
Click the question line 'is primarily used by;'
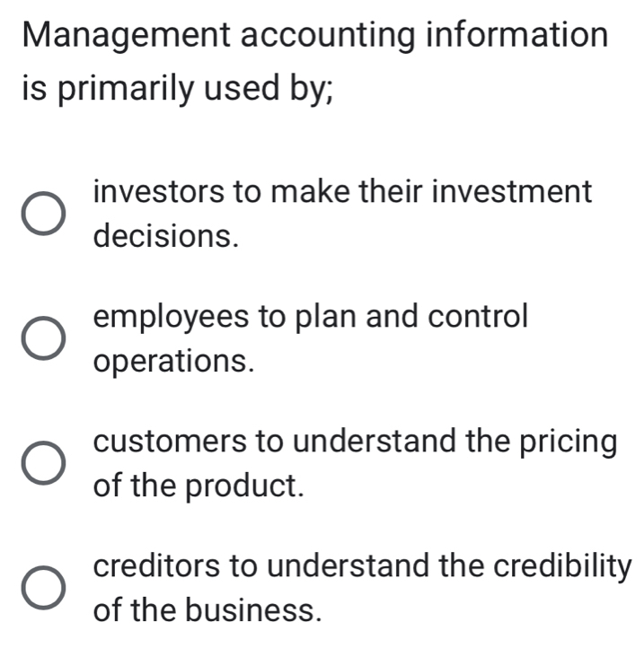(x=173, y=92)
